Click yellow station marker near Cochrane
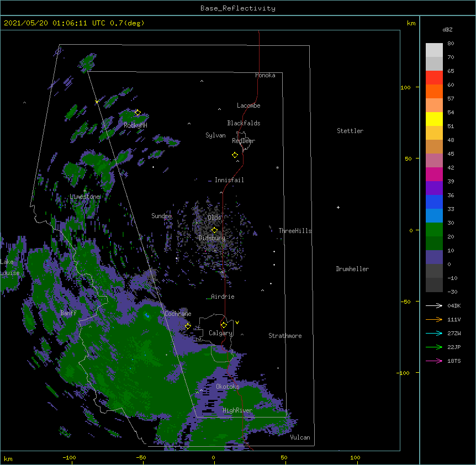 tap(188, 326)
